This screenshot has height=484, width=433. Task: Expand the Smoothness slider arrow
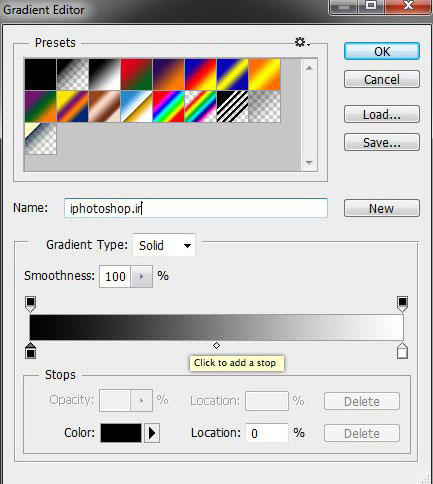pos(142,276)
